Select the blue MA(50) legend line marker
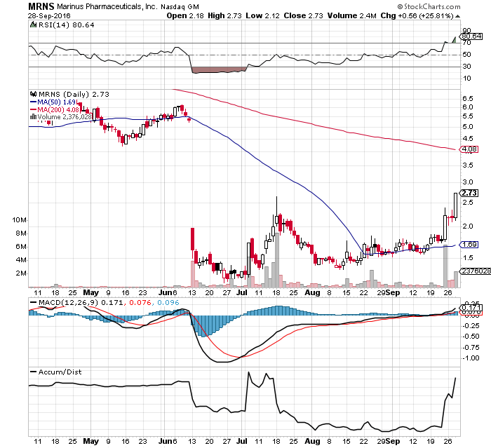This screenshot has height=448, width=491. pos(33,102)
